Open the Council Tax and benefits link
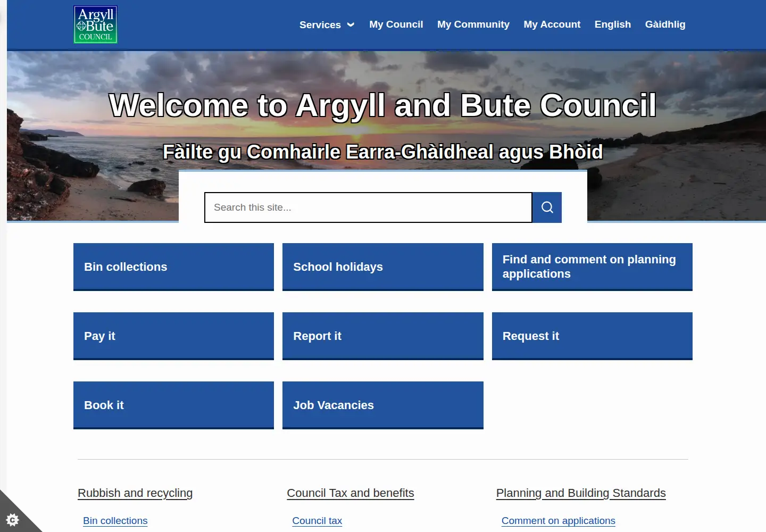Viewport: 766px width, 532px height. coord(351,493)
